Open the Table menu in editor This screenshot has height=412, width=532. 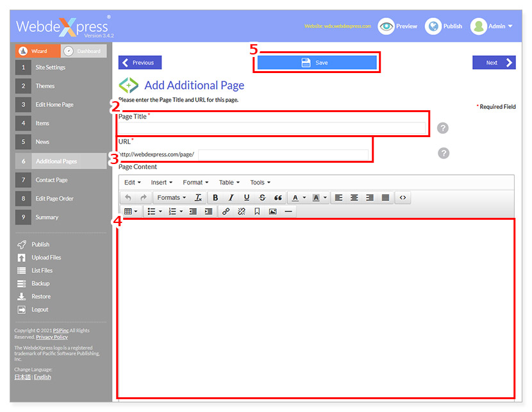coord(229,183)
